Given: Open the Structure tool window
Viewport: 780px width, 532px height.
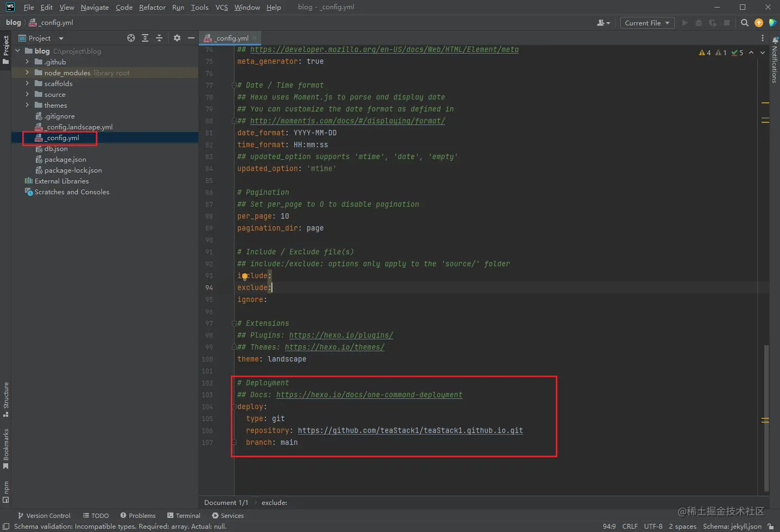Looking at the screenshot, I should (x=6, y=399).
